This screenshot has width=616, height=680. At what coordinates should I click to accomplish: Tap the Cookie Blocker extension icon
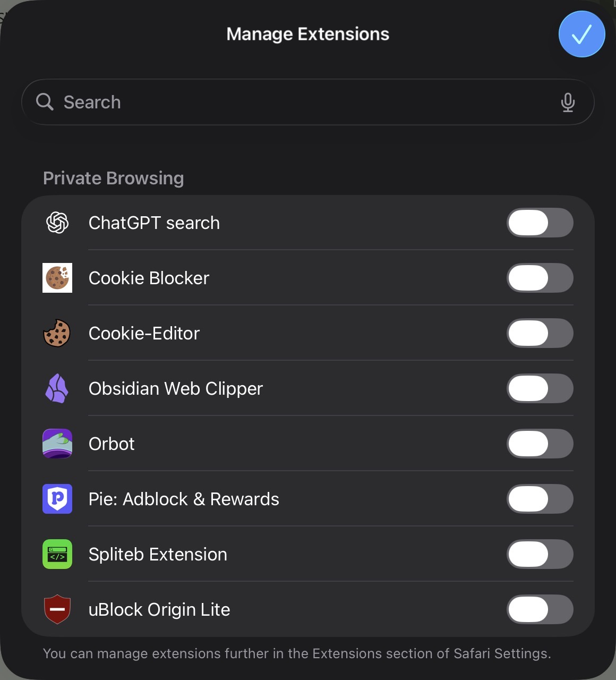tap(57, 278)
